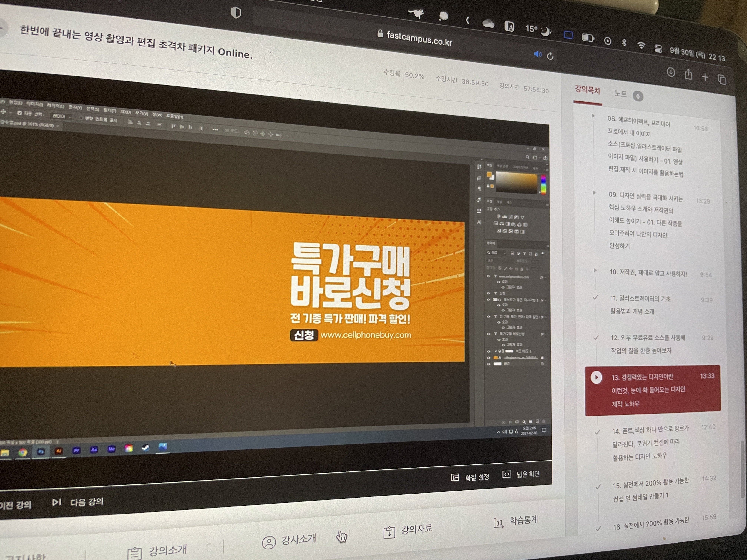The width and height of the screenshot is (747, 560).
Task: Click the Photoshop search magnifier icon
Action: coord(527,157)
